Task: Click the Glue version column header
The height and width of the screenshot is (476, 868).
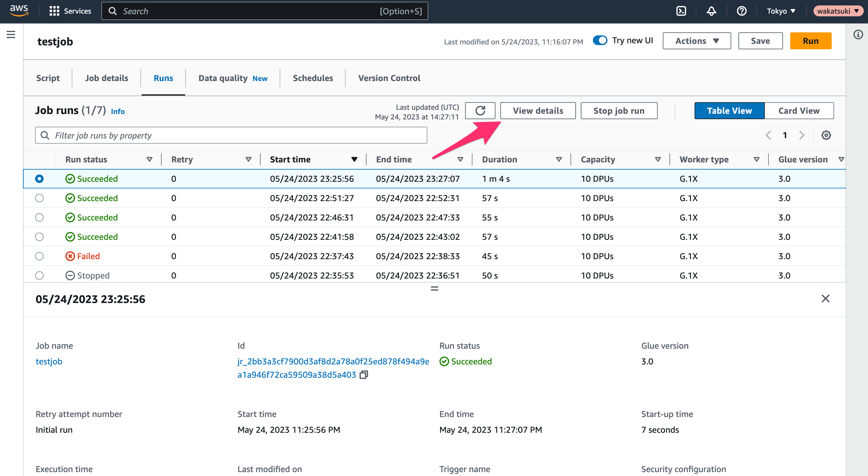Action: tap(803, 159)
